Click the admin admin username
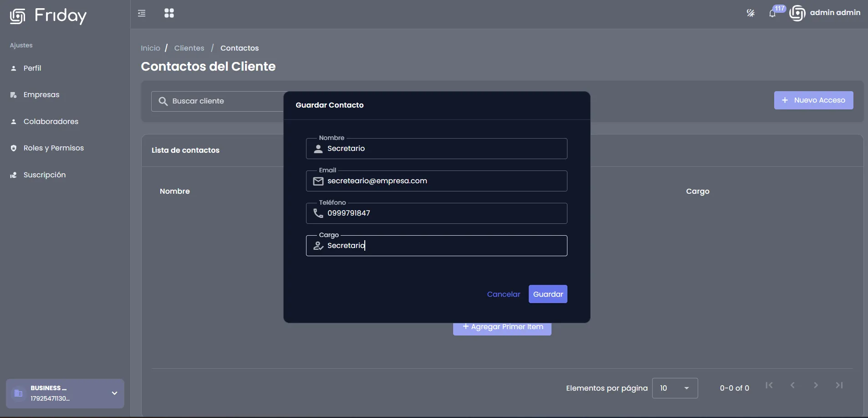Image resolution: width=868 pixels, height=418 pixels. 835,13
